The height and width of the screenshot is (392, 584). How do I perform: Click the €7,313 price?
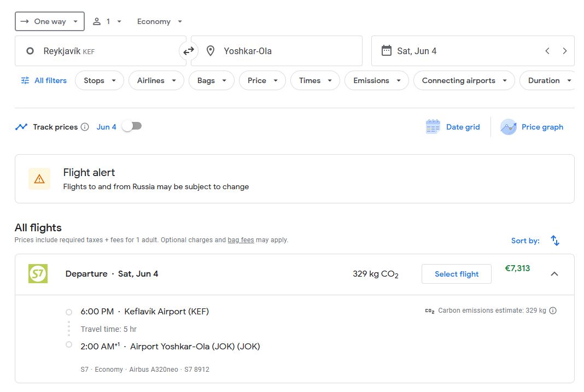tap(517, 268)
